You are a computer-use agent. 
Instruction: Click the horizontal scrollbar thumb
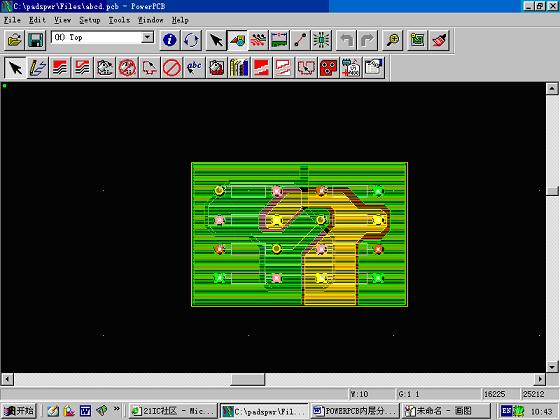click(x=248, y=379)
